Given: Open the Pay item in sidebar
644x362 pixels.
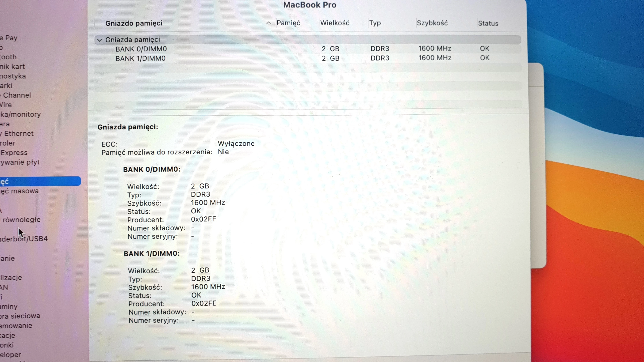Looking at the screenshot, I should (x=9, y=38).
